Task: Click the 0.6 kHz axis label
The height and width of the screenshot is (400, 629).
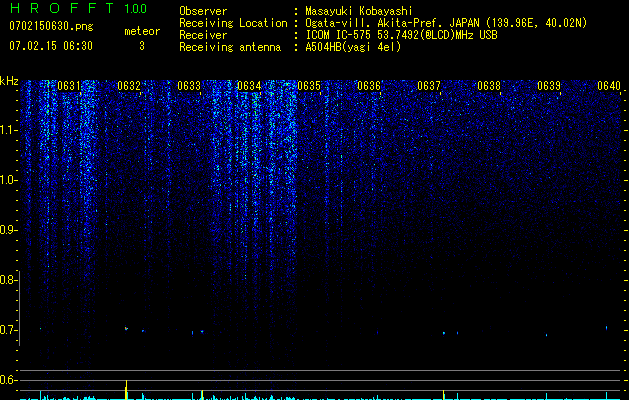Action: click(x=8, y=380)
